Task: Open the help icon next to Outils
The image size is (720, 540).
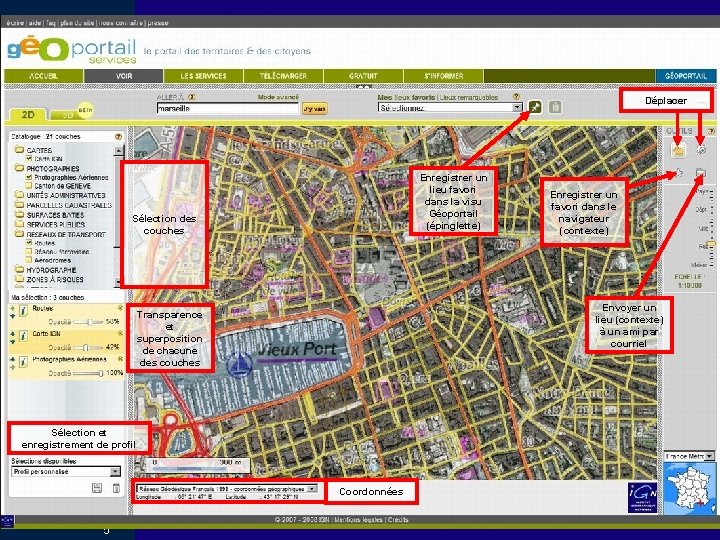Action: (x=712, y=131)
